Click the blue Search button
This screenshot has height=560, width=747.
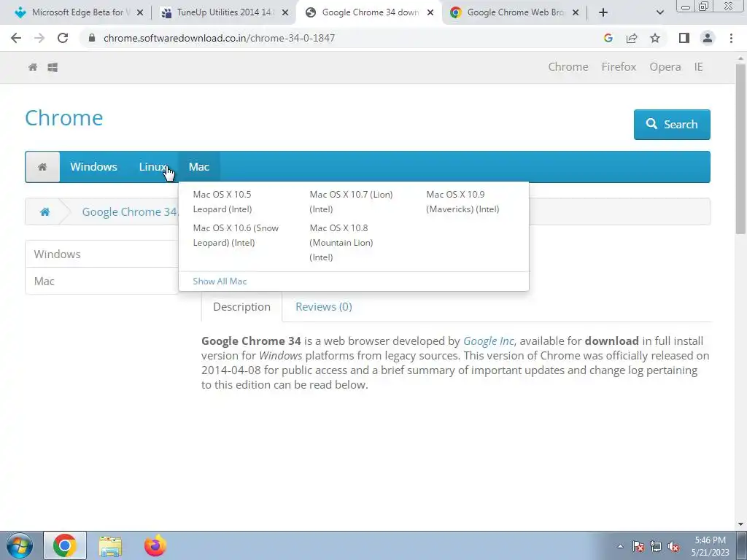[672, 124]
